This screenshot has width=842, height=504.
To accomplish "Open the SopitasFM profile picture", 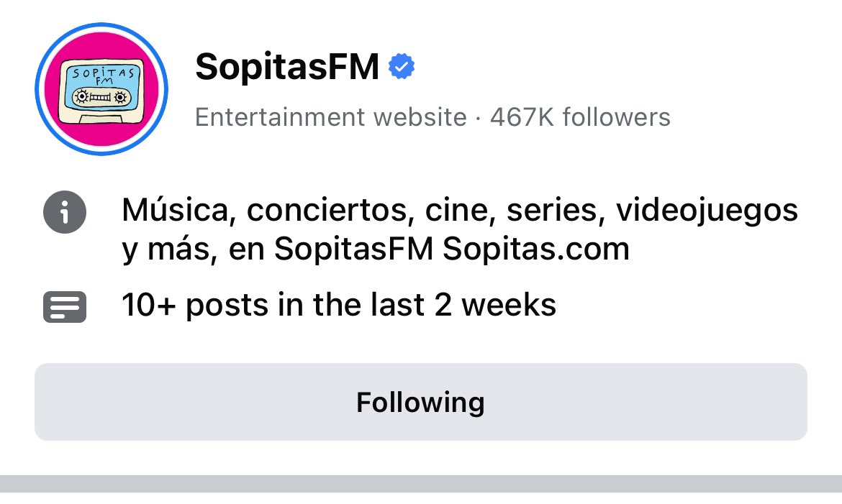I will point(101,89).
